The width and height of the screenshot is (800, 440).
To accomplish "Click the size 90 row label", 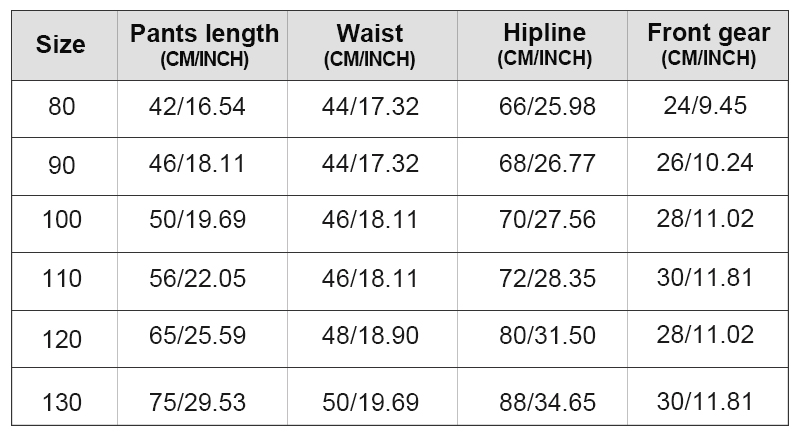I will 61,165.
